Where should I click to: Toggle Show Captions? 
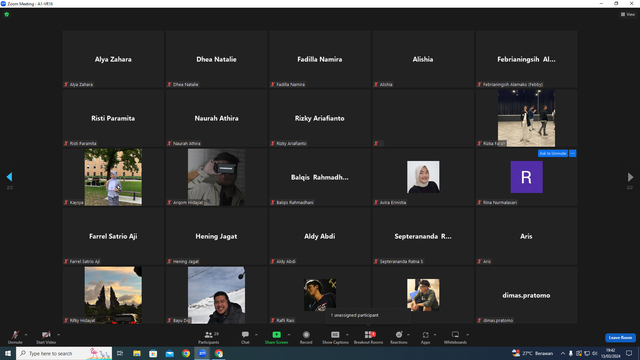(335, 337)
